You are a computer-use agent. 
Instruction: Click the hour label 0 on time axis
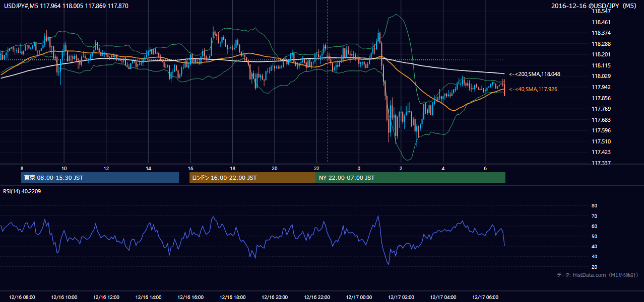pos(359,168)
